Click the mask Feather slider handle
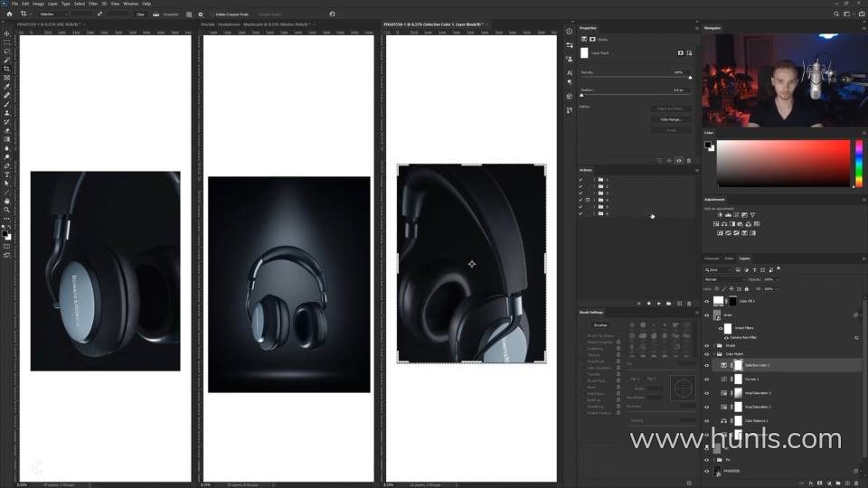The image size is (868, 488). tap(581, 95)
